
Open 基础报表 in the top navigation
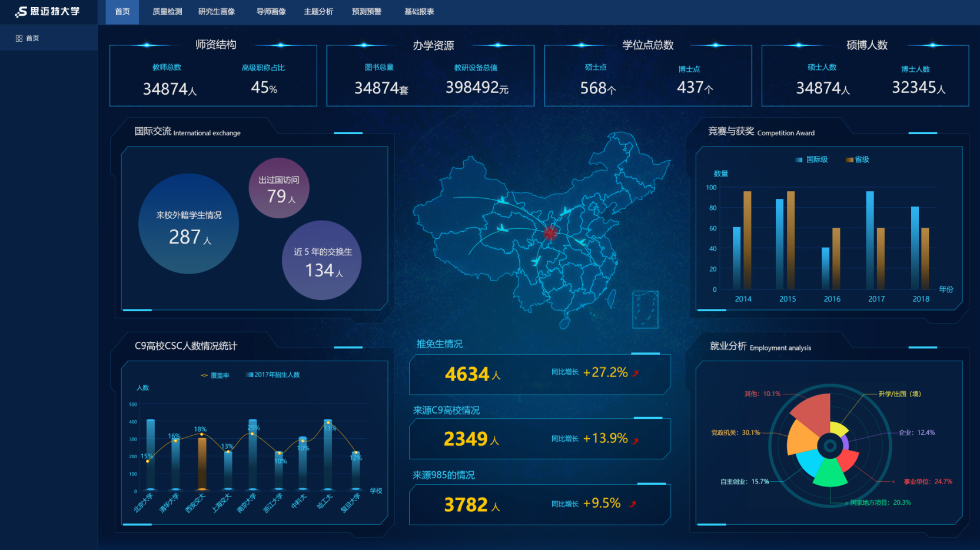click(x=419, y=12)
